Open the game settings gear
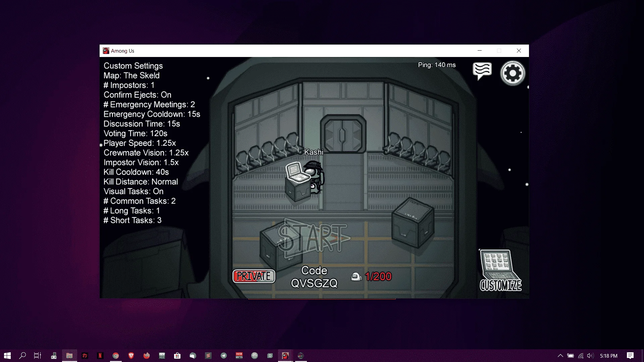 pyautogui.click(x=513, y=73)
